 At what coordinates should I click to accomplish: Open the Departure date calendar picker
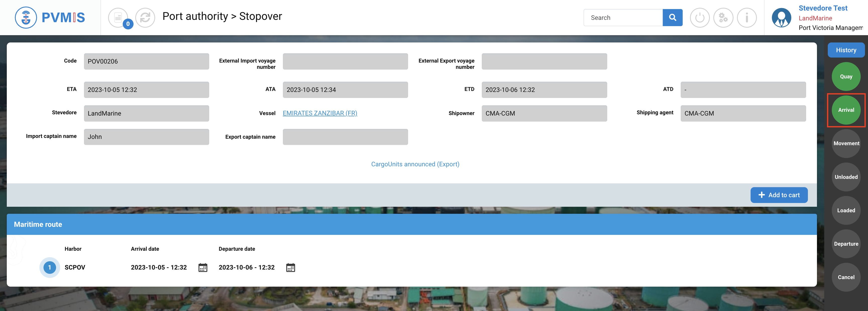(290, 268)
